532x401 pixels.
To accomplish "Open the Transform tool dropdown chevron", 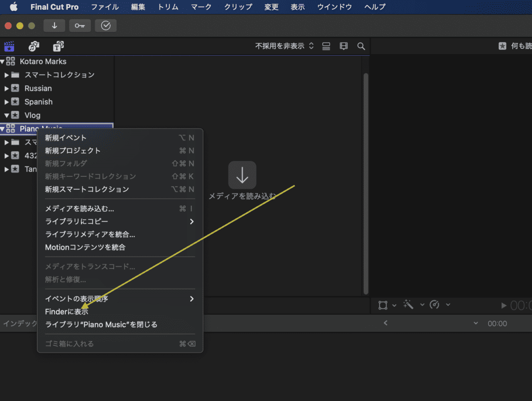I will (x=394, y=305).
